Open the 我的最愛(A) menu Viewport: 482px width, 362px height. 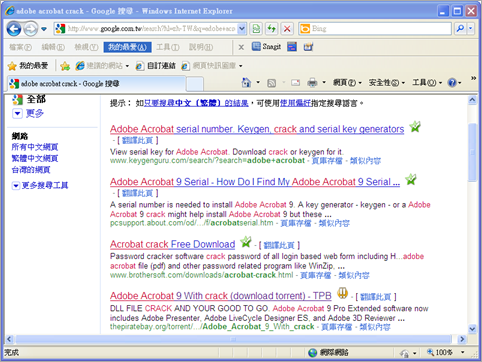coord(127,47)
